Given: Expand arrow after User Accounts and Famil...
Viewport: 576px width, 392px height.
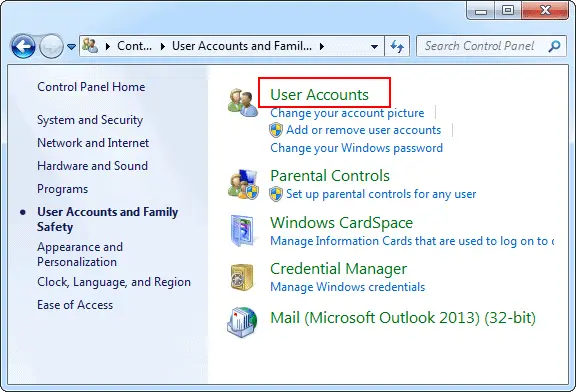Looking at the screenshot, I should click(x=322, y=46).
